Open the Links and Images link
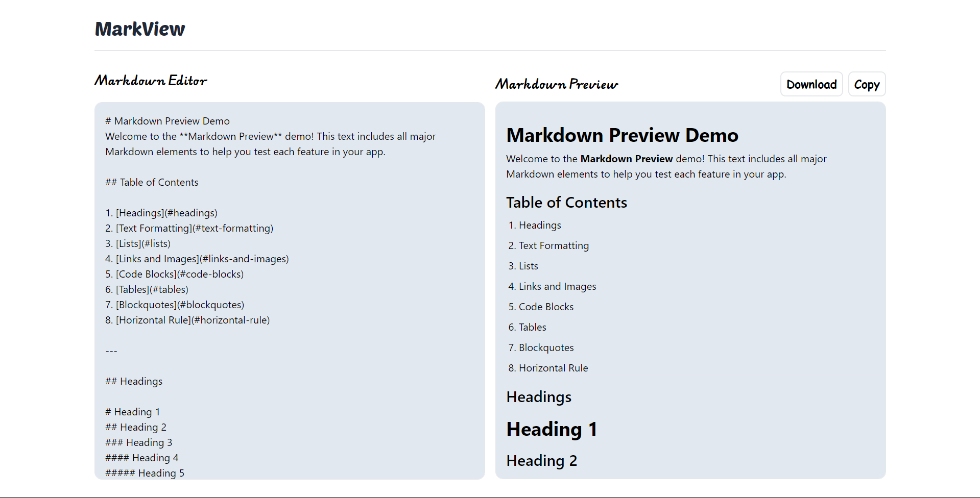Image resolution: width=980 pixels, height=498 pixels. (557, 286)
